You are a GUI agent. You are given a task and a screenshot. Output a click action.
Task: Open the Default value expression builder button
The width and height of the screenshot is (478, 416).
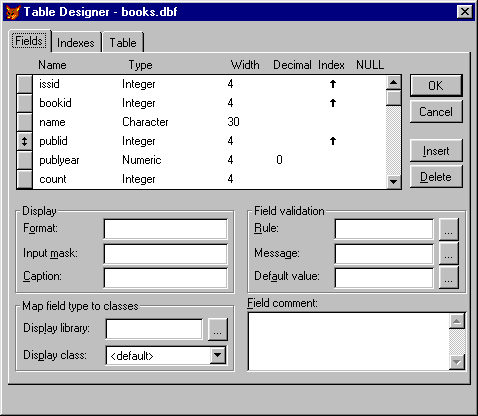point(449,278)
